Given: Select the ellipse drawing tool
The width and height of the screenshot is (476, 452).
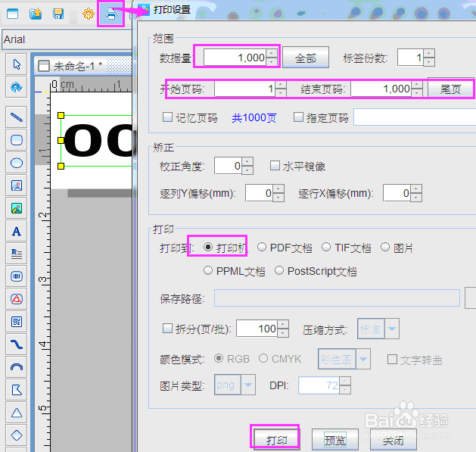Looking at the screenshot, I should tap(17, 163).
